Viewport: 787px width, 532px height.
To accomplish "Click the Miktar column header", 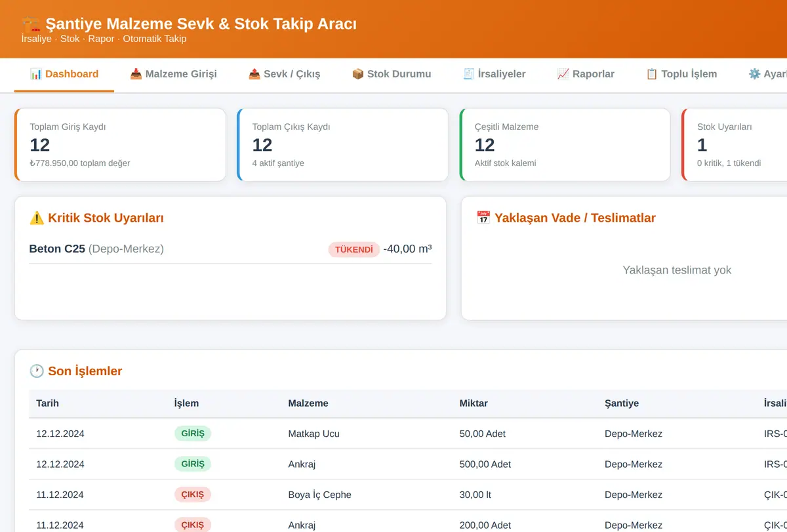I will [x=474, y=403].
